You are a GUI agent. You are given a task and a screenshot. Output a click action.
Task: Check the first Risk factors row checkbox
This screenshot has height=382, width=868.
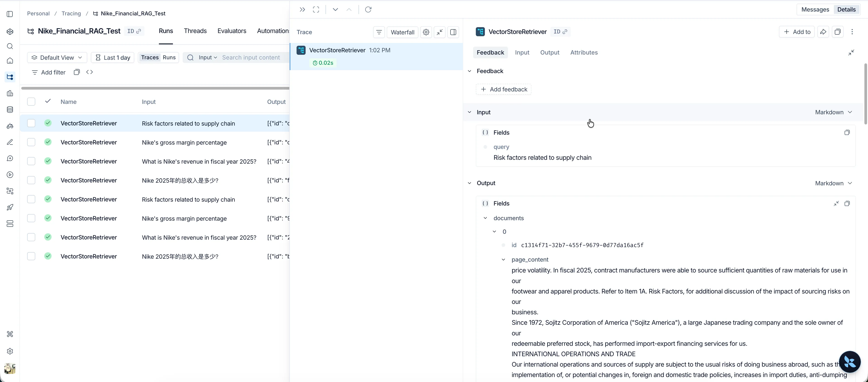(x=31, y=123)
